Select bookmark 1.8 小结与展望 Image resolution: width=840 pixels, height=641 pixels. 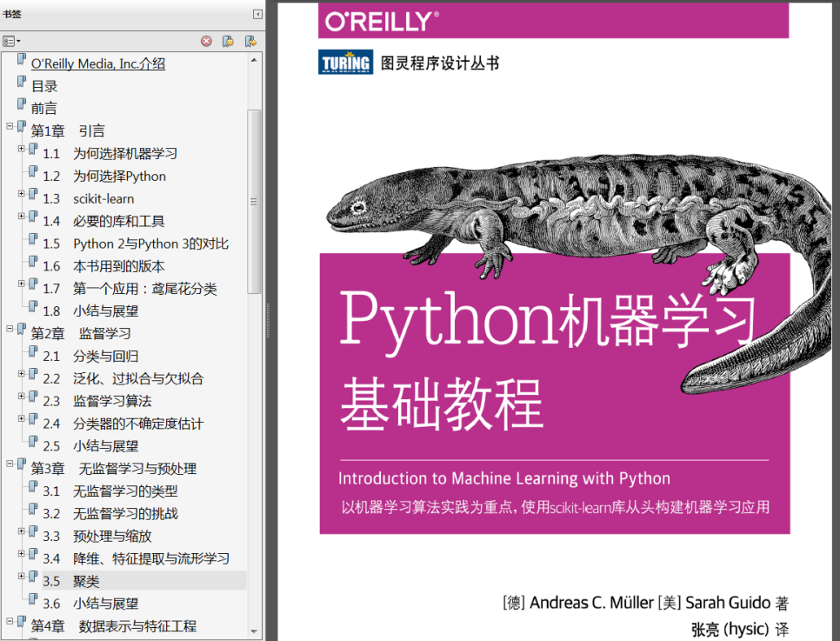90,311
